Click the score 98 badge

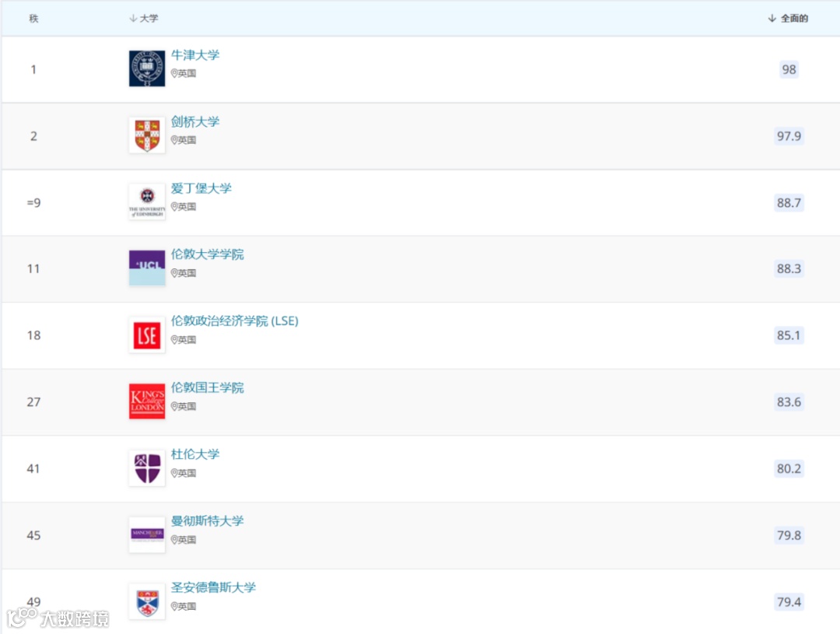pyautogui.click(x=789, y=69)
